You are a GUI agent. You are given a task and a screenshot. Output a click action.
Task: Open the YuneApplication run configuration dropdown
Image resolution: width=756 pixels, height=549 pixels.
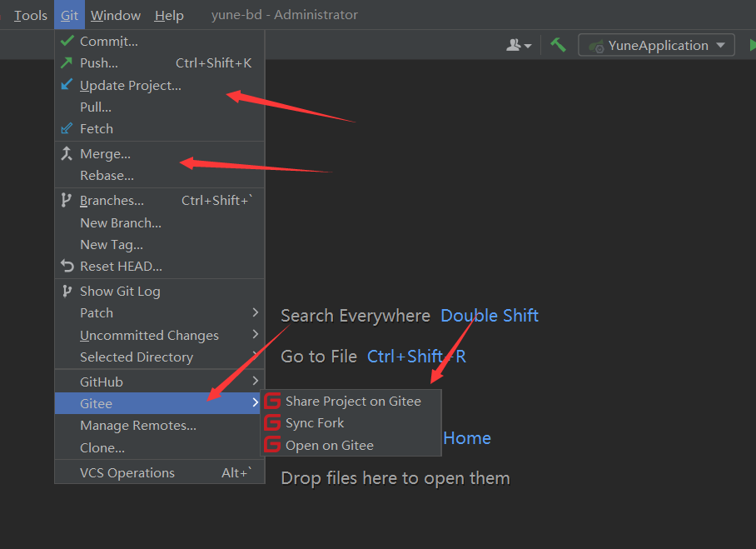pyautogui.click(x=656, y=45)
